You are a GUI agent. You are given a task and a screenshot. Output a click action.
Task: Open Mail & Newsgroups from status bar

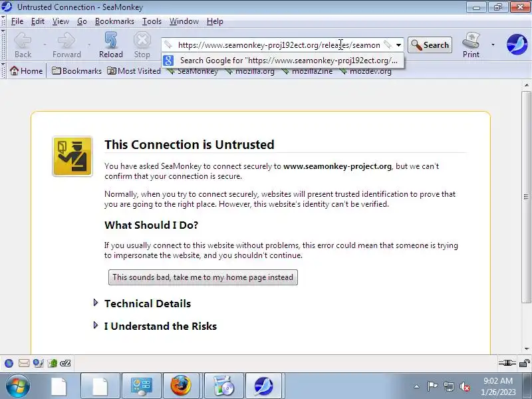tap(24, 363)
